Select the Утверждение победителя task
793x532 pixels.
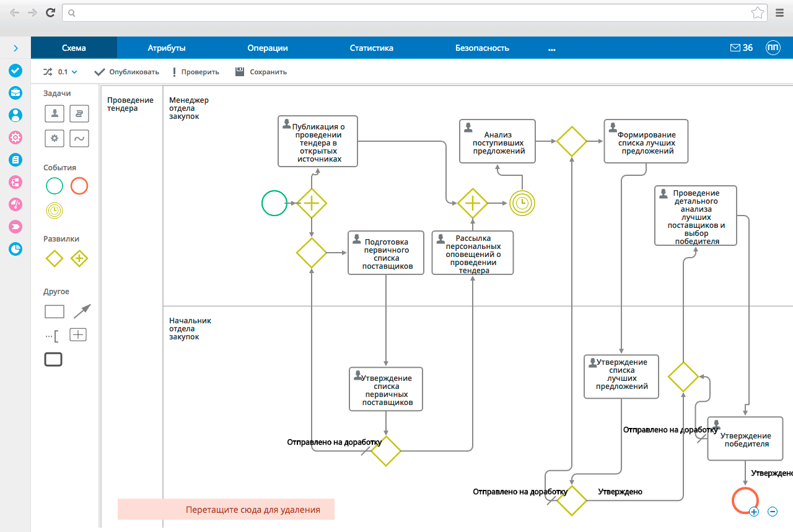point(745,438)
